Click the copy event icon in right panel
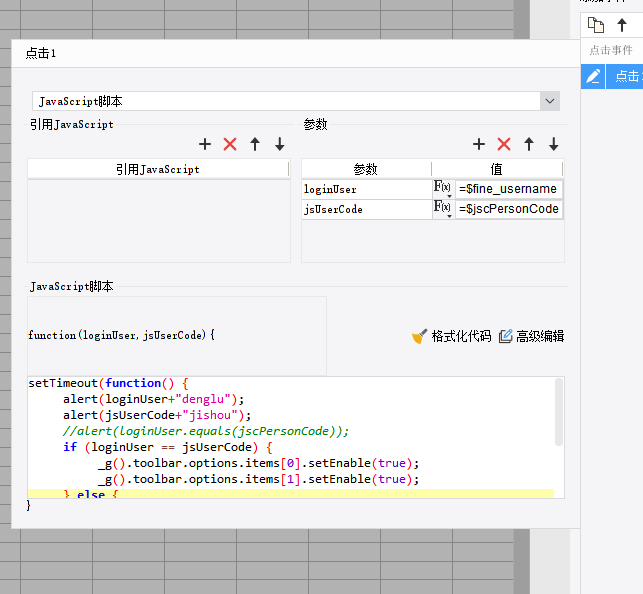 tap(595, 25)
